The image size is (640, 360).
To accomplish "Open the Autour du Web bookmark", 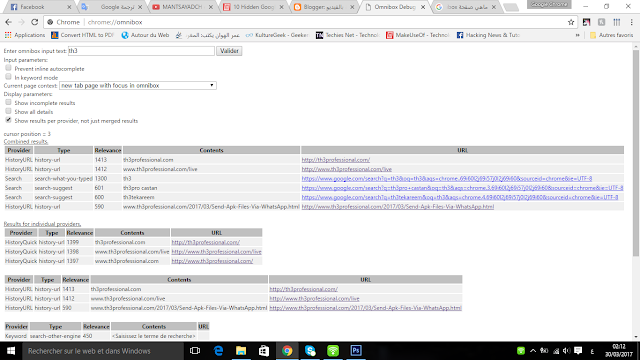I will click(x=145, y=35).
